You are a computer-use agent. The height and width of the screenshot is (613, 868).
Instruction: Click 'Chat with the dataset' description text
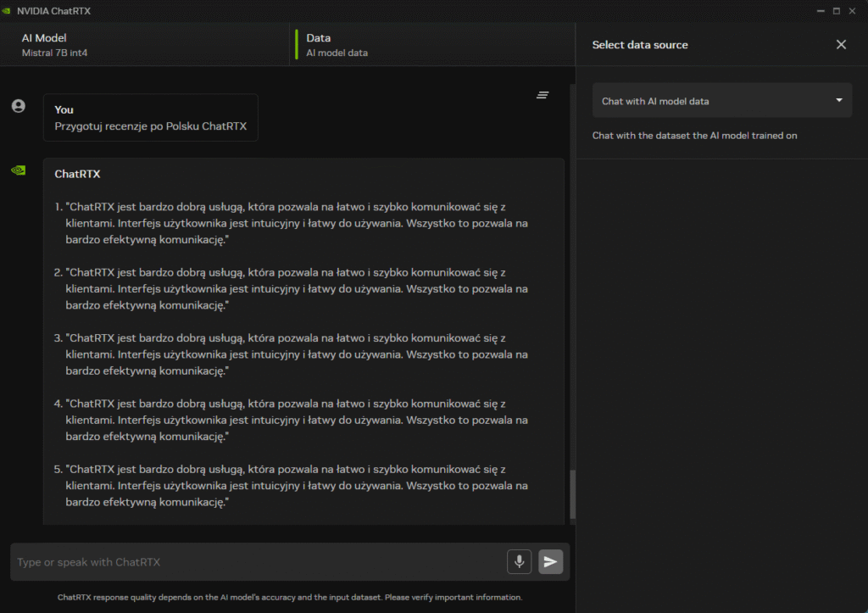(x=695, y=136)
